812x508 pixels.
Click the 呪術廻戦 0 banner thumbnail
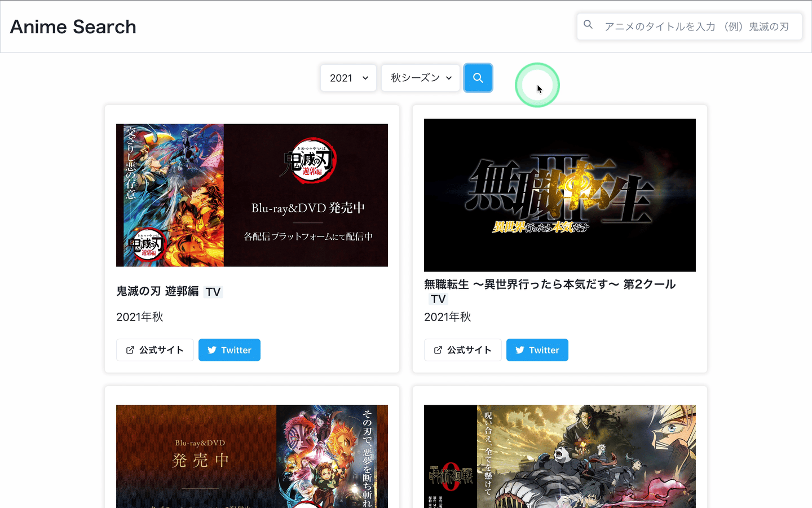coord(560,456)
